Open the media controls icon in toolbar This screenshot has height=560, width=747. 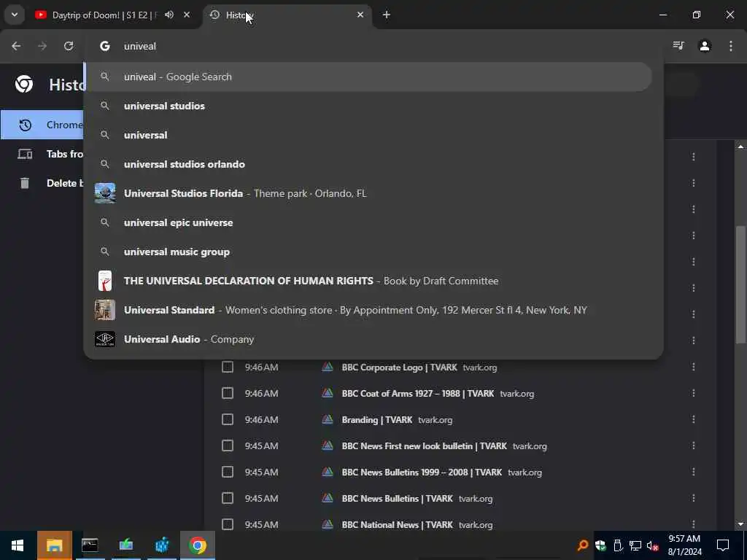678,46
